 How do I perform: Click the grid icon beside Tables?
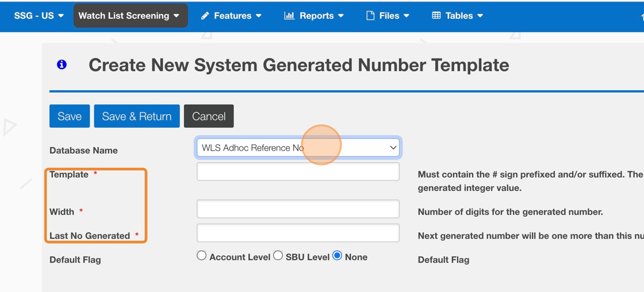tap(436, 16)
